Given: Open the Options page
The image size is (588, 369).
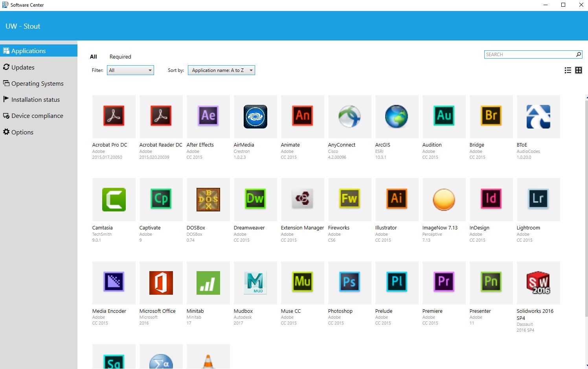Looking at the screenshot, I should (x=39, y=132).
